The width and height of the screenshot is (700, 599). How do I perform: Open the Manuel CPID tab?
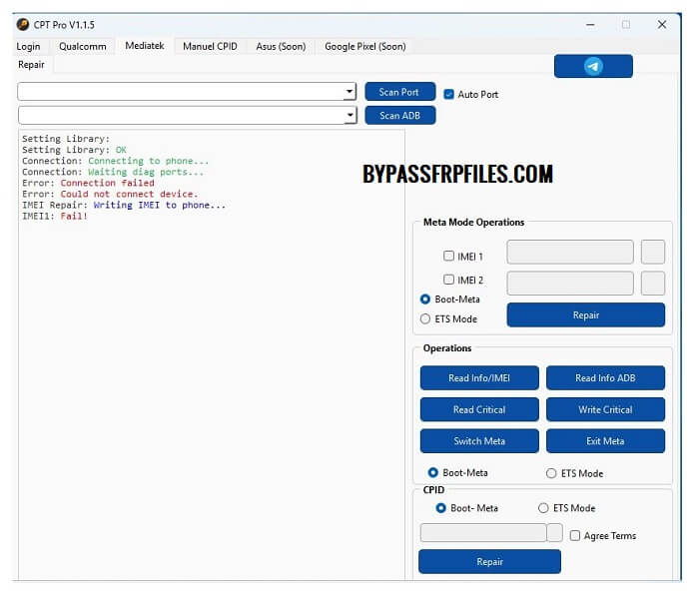click(x=210, y=46)
